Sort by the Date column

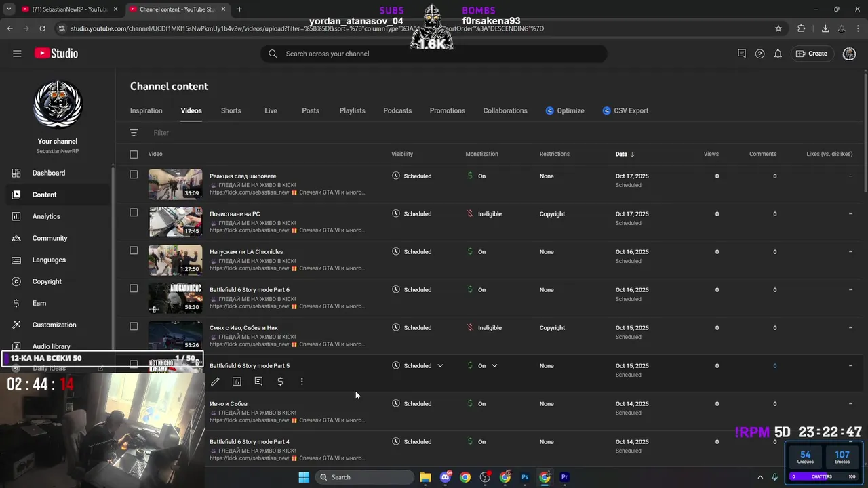pyautogui.click(x=625, y=155)
